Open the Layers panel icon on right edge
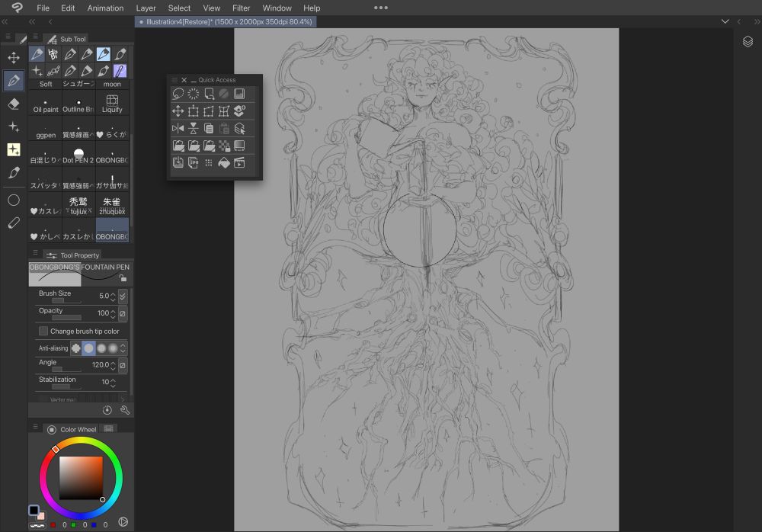 coord(748,42)
